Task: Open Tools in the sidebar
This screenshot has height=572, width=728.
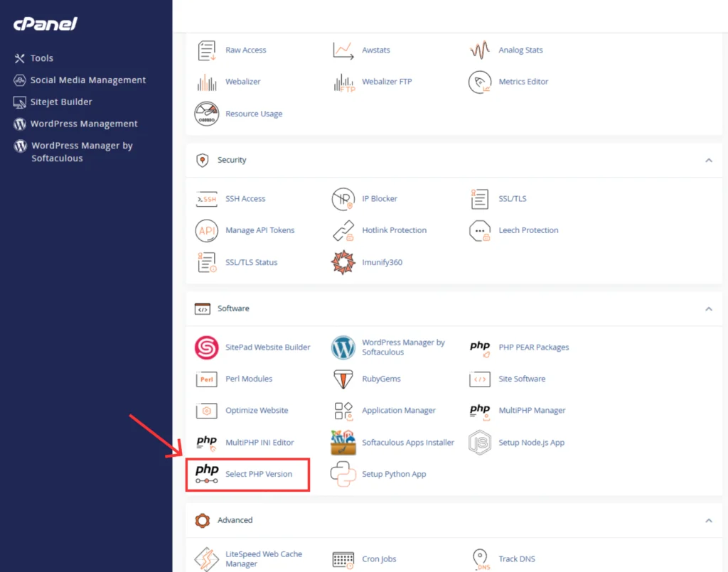Action: pyautogui.click(x=33, y=58)
